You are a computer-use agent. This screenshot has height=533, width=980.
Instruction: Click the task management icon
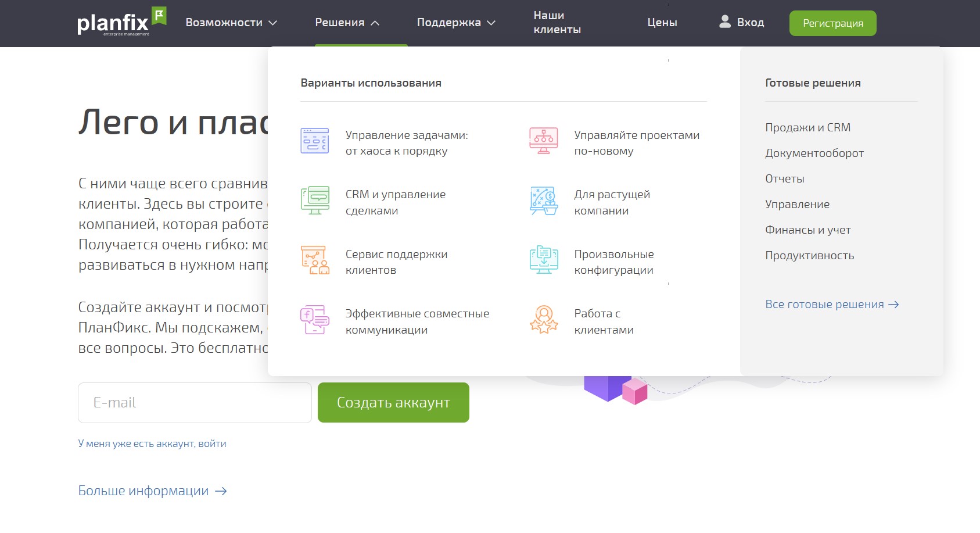click(315, 141)
